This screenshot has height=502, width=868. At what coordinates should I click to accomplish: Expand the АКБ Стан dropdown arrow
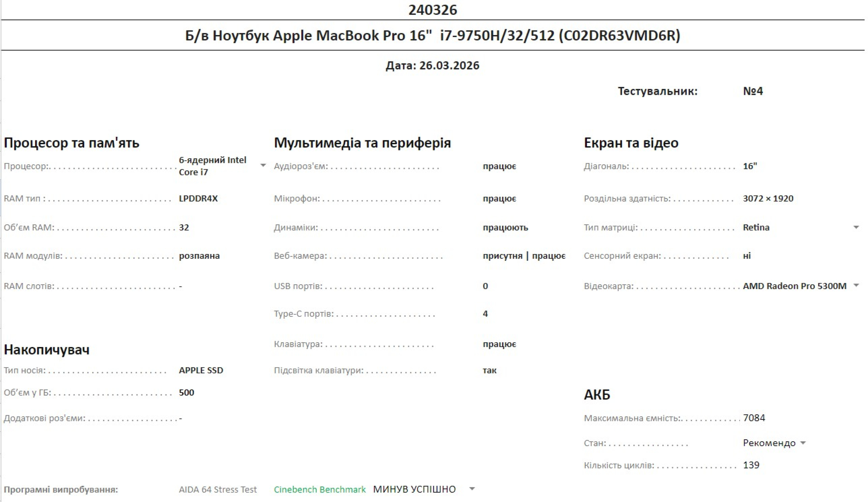tap(803, 443)
